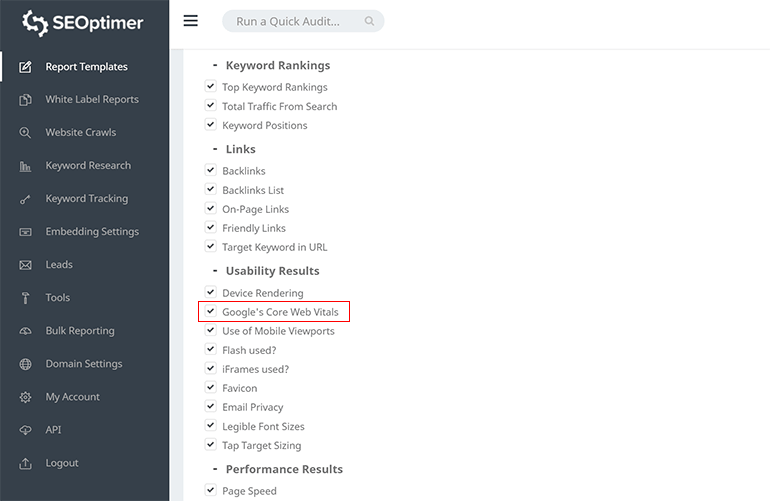Open White Label Reports in sidebar
The width and height of the screenshot is (770, 501).
point(91,100)
